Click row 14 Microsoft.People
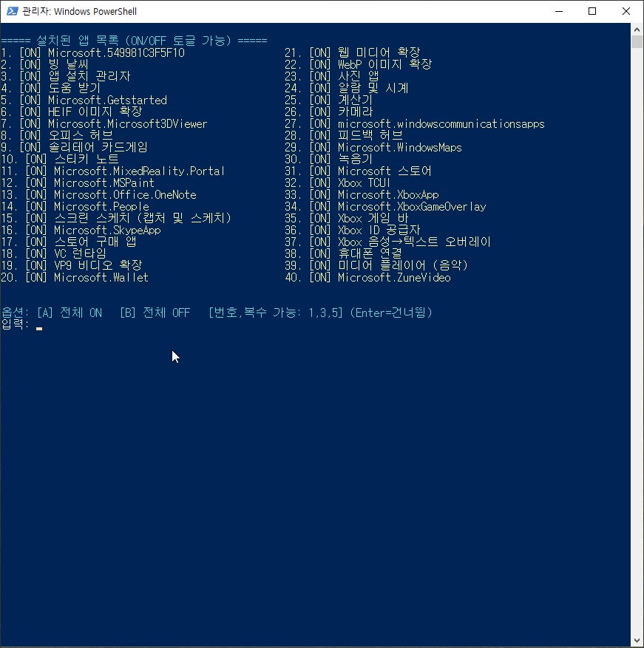Viewport: 644px width, 648px height. (x=75, y=207)
